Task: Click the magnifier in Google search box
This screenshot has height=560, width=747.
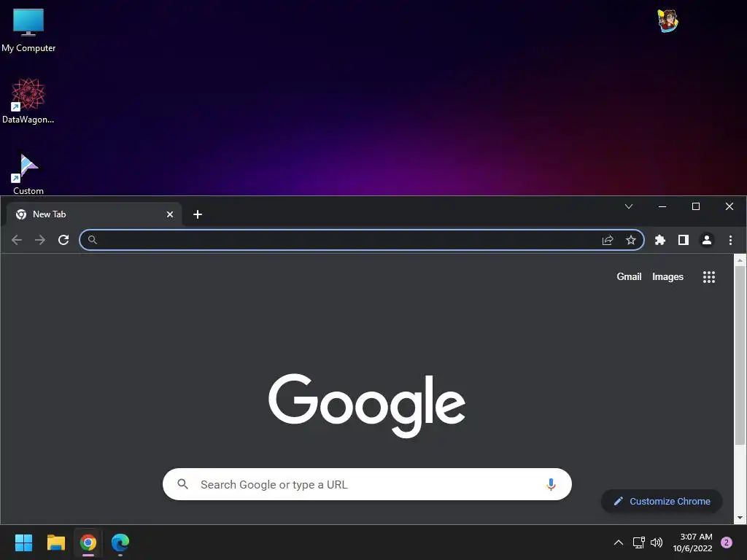Action: [x=183, y=484]
